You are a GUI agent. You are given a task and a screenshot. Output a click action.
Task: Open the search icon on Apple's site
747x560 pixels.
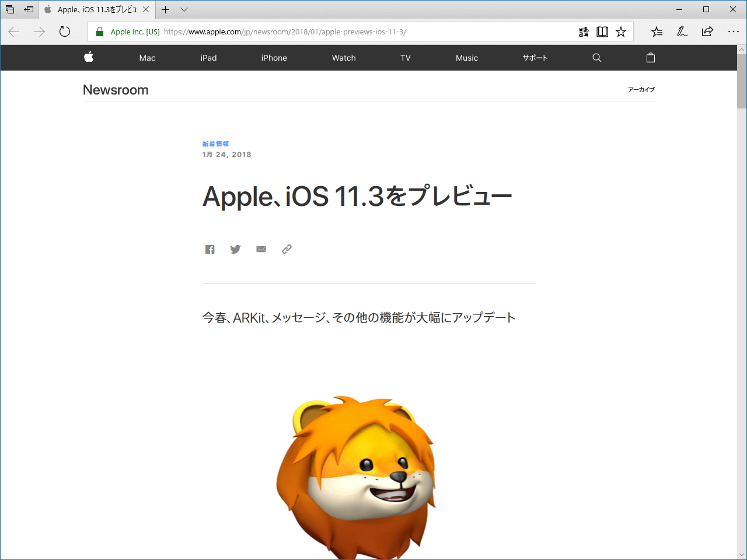[596, 58]
